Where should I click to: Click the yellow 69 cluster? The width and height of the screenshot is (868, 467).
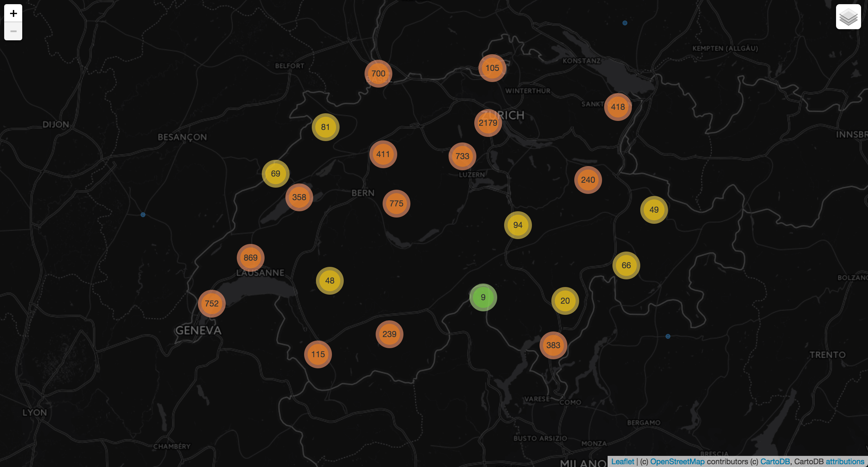(x=275, y=173)
